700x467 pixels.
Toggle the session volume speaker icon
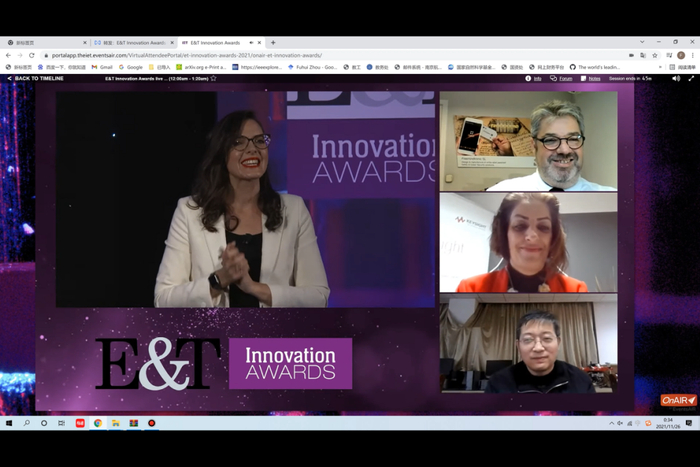676,78
